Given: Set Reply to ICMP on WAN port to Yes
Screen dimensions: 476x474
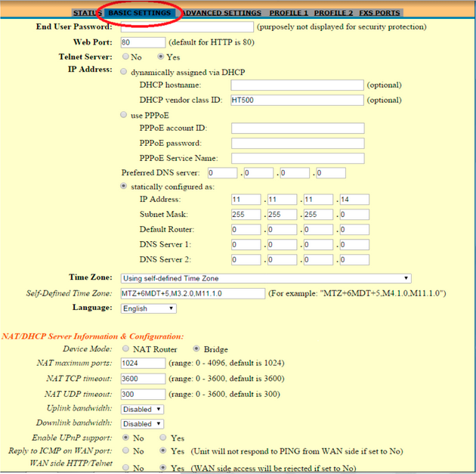Looking at the screenshot, I should [163, 451].
